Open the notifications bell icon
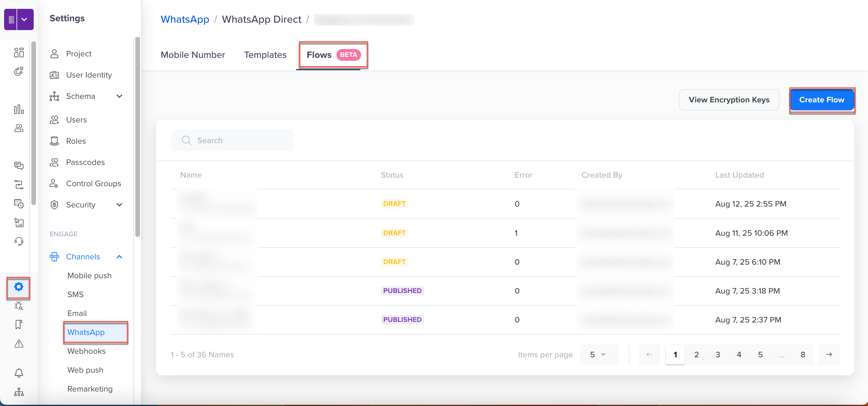The image size is (868, 406). coord(19,373)
